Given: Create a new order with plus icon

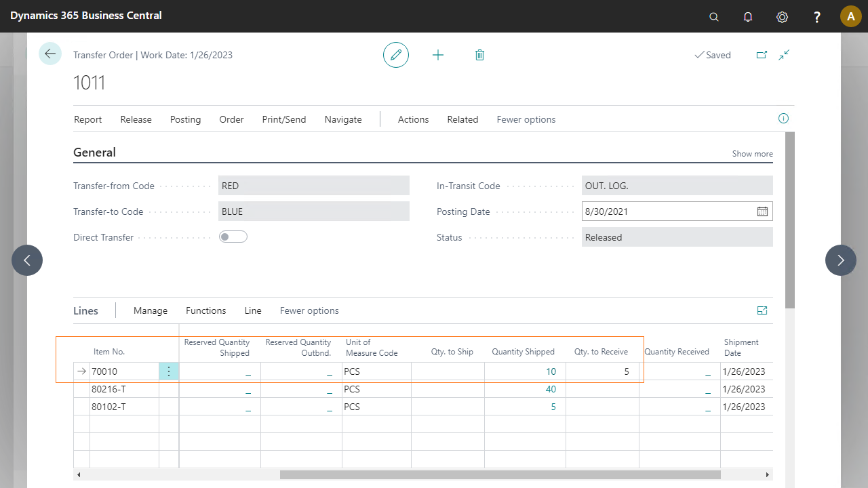Looking at the screenshot, I should [438, 55].
